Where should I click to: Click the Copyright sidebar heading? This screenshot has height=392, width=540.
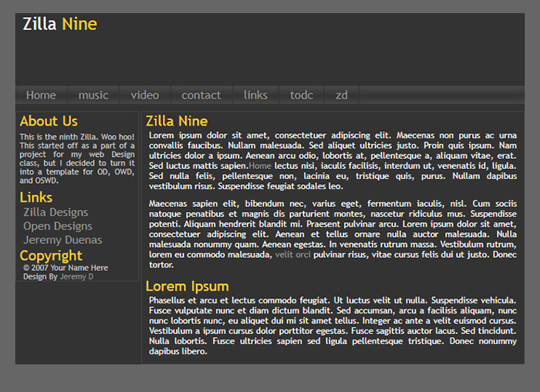point(51,256)
